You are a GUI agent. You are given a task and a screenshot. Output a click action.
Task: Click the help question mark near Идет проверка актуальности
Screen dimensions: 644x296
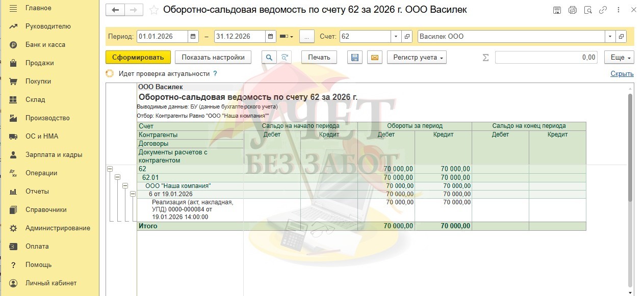[215, 74]
